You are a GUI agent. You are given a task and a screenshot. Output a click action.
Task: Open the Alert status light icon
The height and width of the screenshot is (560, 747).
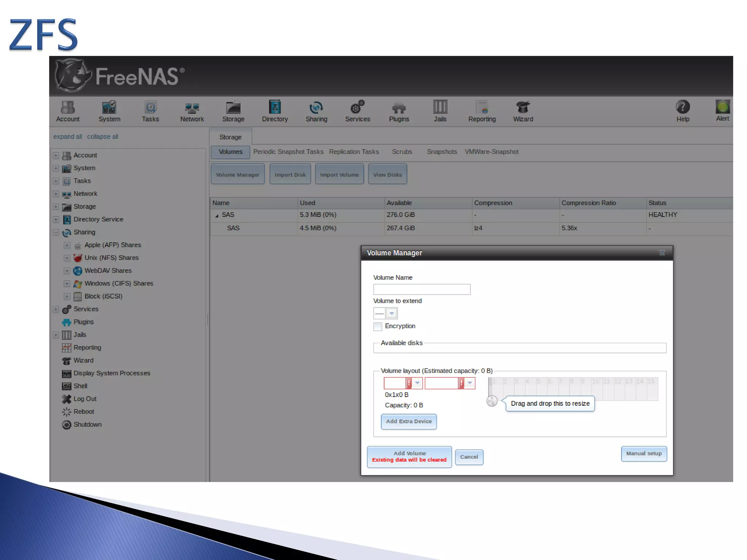[722, 107]
